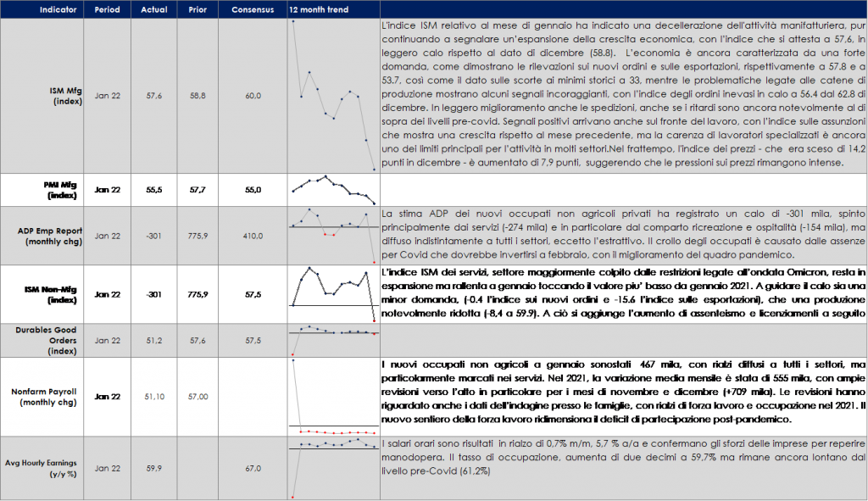Select the Period column header

point(108,8)
